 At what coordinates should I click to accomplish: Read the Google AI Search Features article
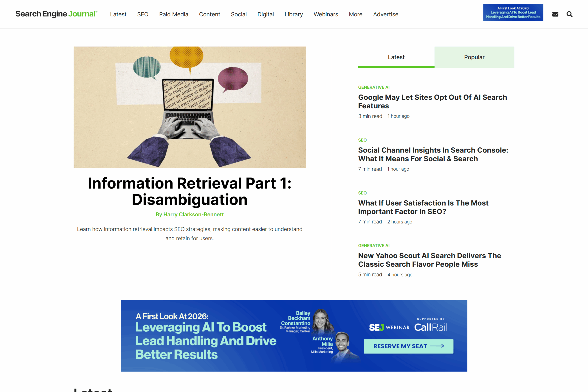tap(432, 102)
